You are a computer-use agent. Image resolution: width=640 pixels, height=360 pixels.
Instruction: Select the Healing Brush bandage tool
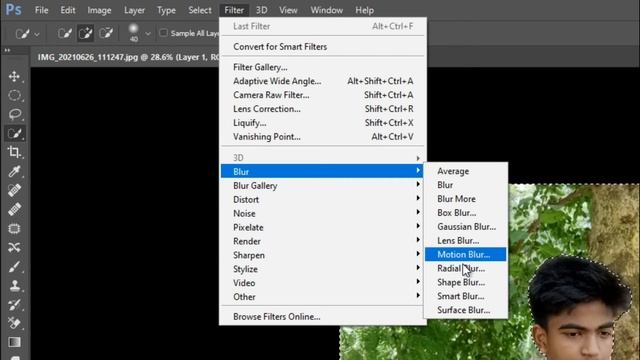[14, 209]
